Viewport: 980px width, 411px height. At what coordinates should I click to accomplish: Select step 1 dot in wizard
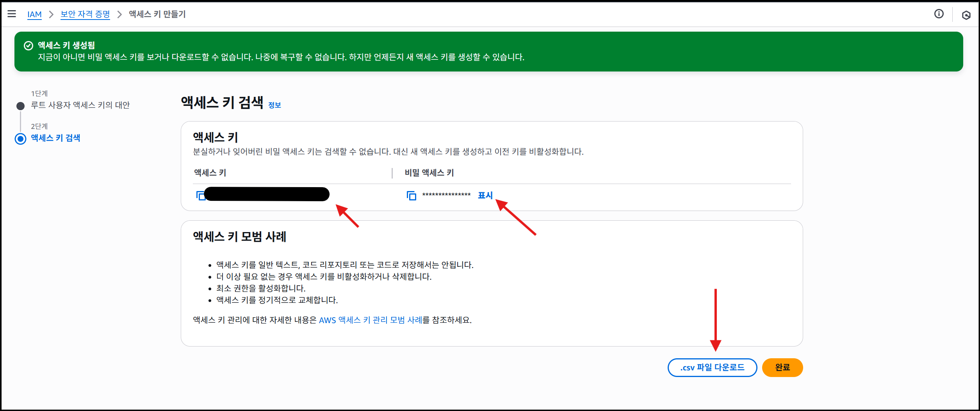[21, 106]
